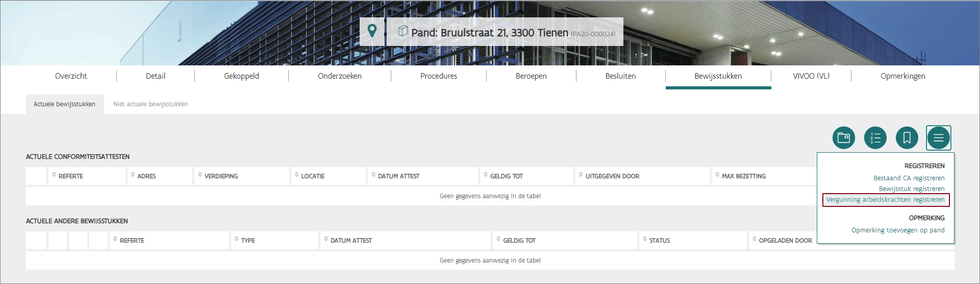
Task: Click Opmerking toevoegen op pand
Action: 897,230
